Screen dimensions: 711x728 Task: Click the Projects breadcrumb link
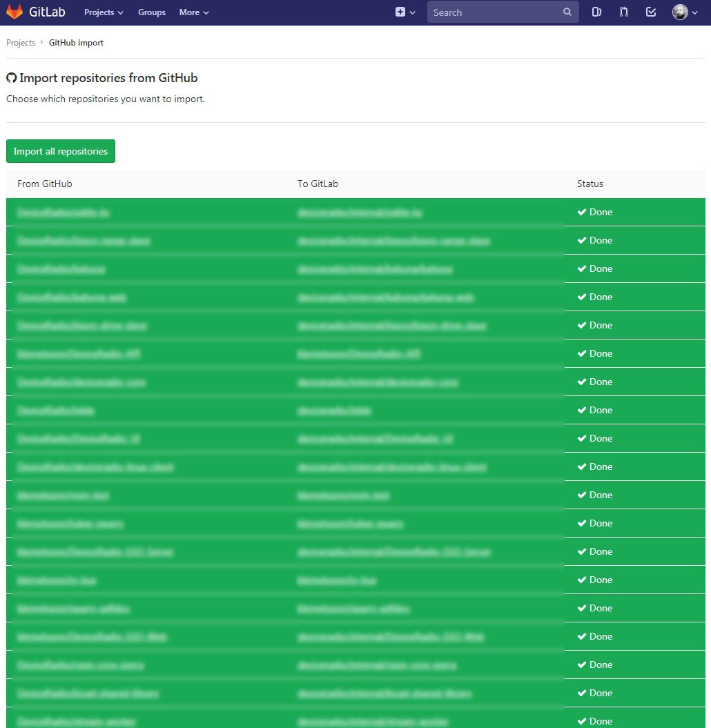(x=21, y=43)
